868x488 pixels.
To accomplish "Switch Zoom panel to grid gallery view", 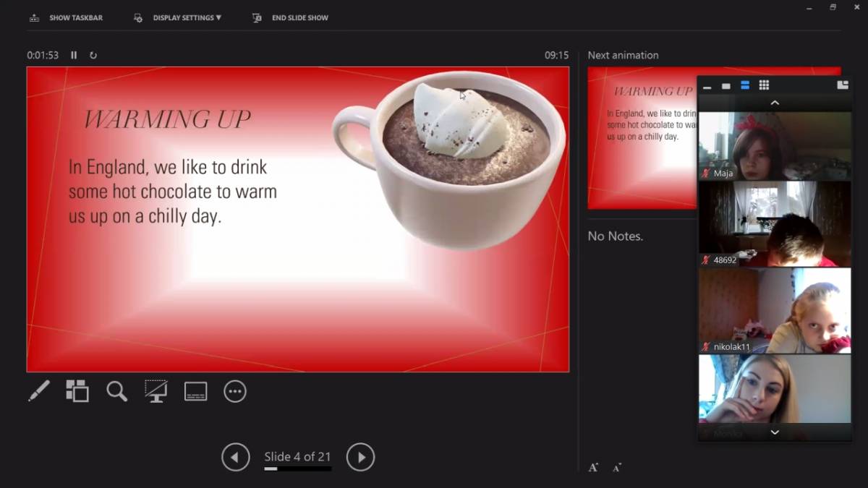I will 764,85.
